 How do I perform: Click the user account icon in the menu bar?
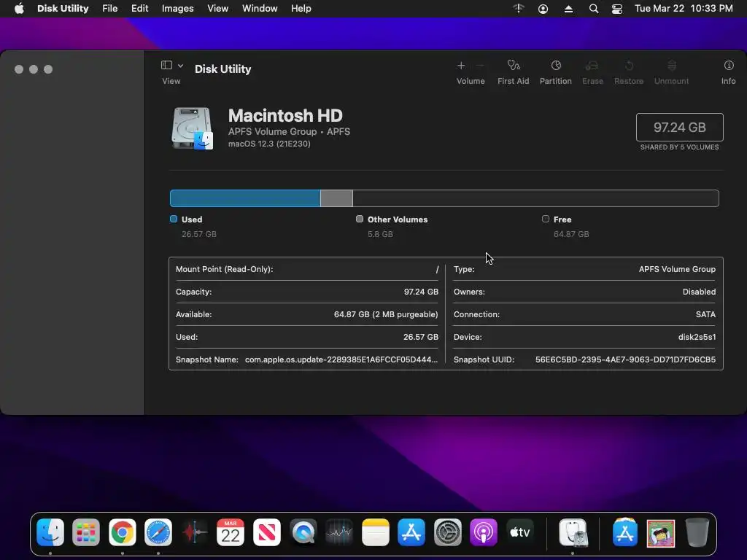543,9
